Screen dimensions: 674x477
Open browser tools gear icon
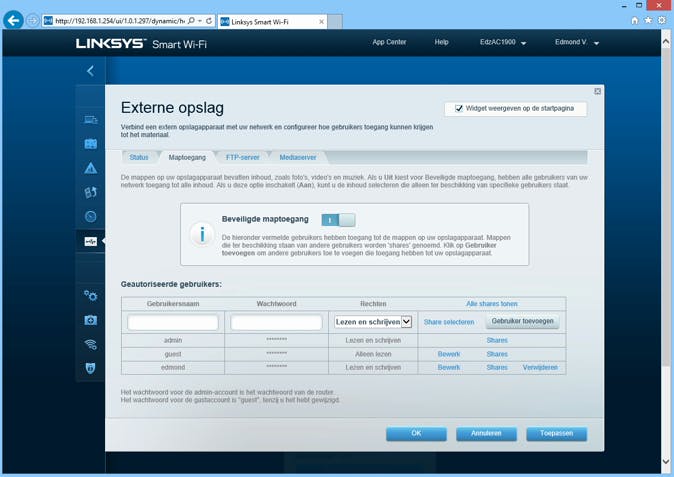pyautogui.click(x=662, y=20)
